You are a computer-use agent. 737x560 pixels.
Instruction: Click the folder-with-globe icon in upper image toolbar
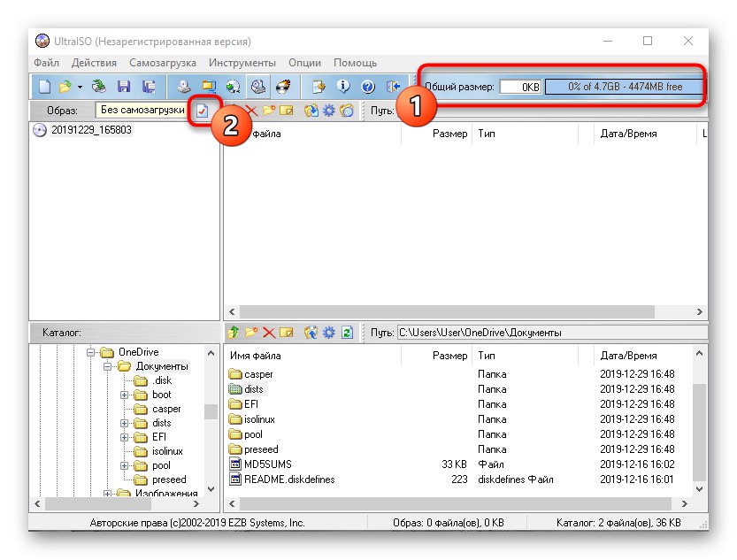(x=347, y=111)
